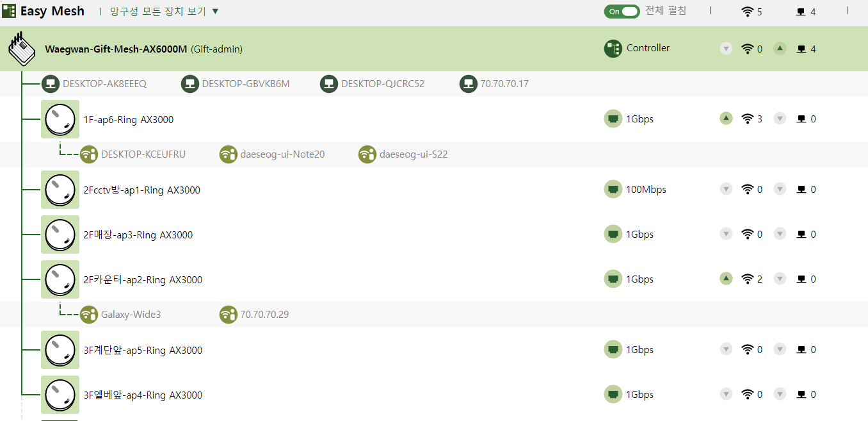Open the 망구성 모든 장치 보기 dropdown

click(x=165, y=12)
